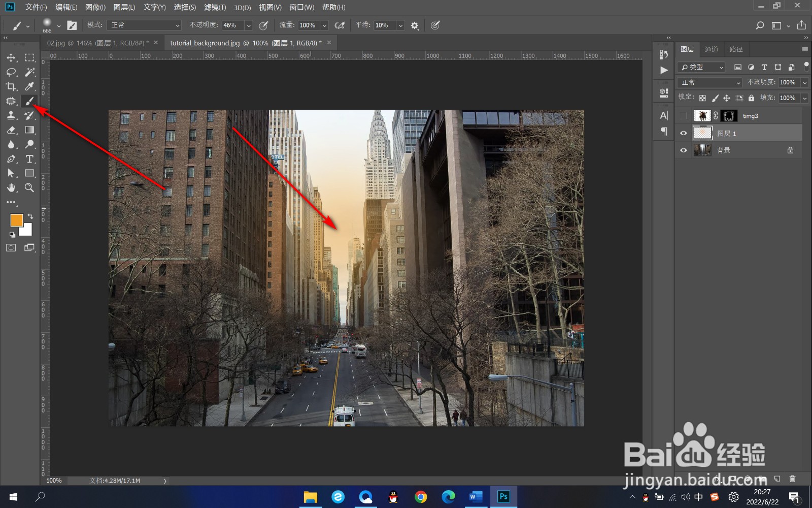Viewport: 812px width, 508px height.
Task: Expand brush opacity 46% dropdown arrow
Action: (249, 25)
